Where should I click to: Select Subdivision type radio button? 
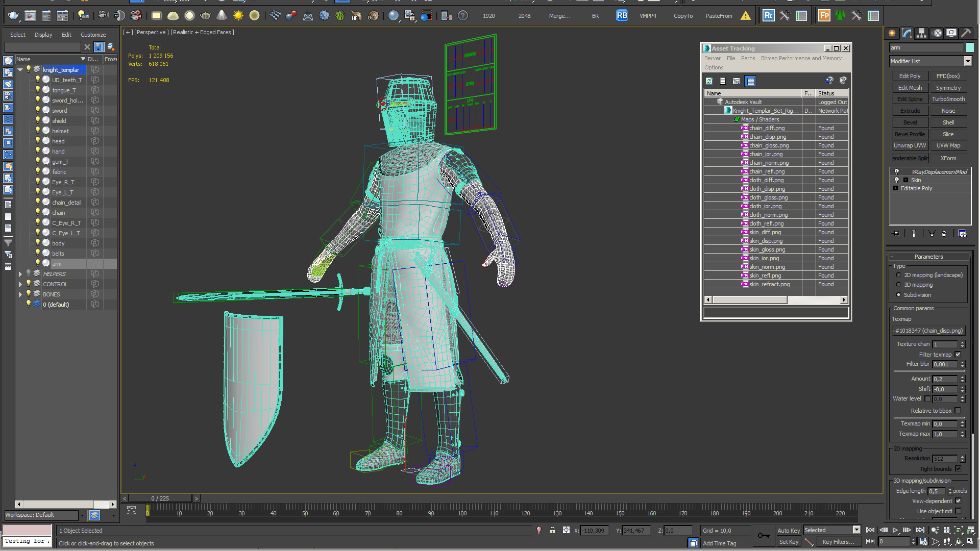pos(898,295)
